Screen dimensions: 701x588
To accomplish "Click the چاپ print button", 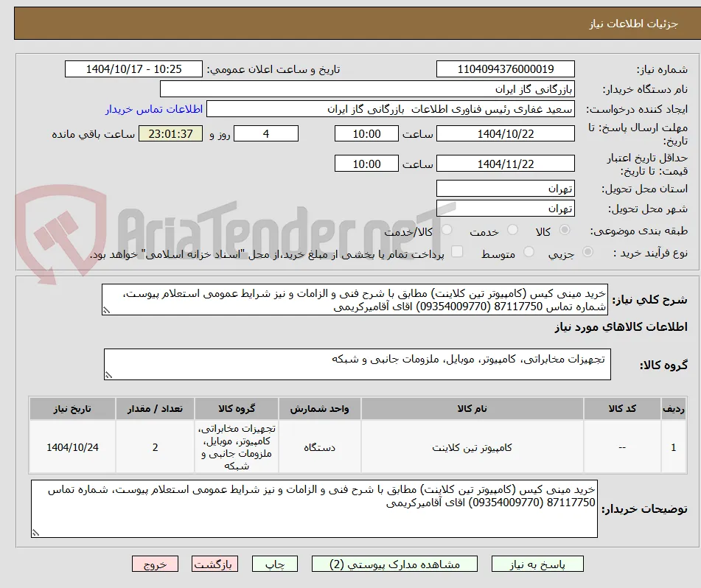I will pyautogui.click(x=274, y=564).
